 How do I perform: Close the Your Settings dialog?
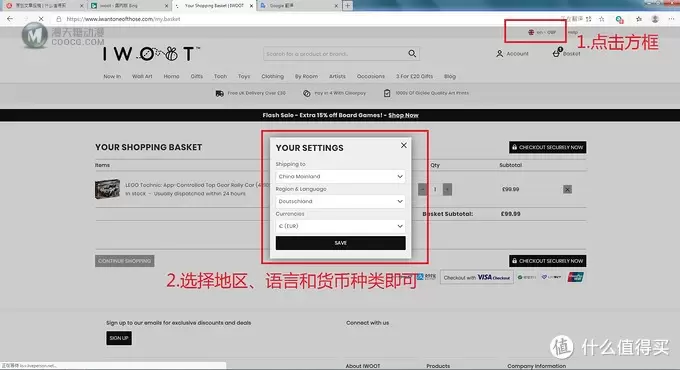404,145
